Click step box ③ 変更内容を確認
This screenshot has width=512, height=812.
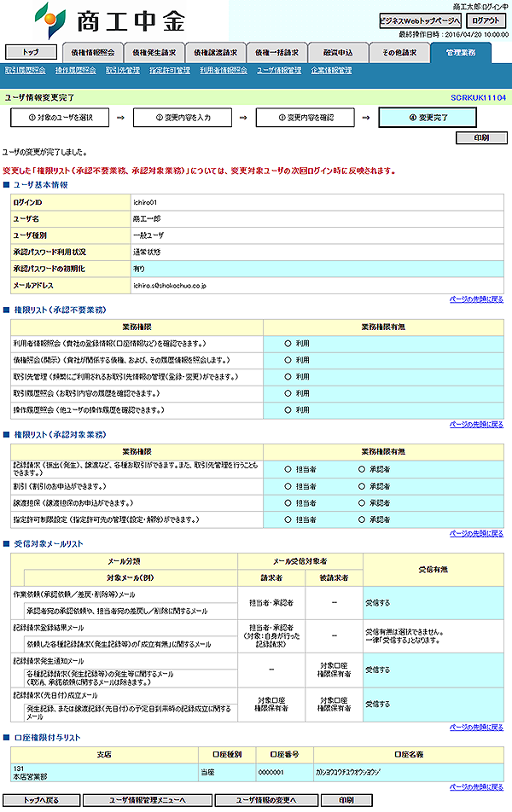tap(305, 118)
